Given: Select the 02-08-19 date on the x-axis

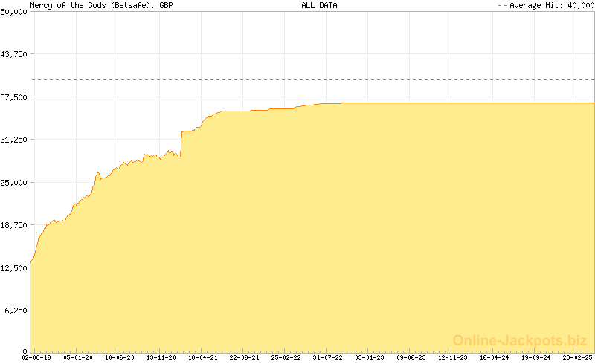Looking at the screenshot, I should 36,357.
